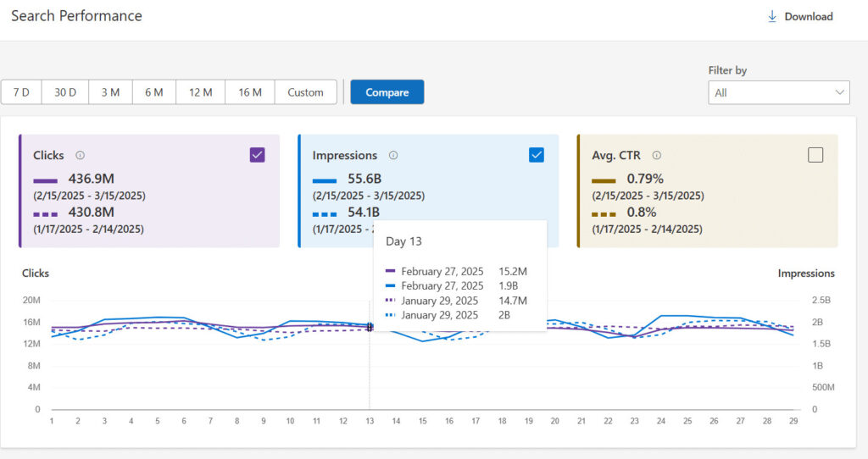Click the Impressions info icon

tap(393, 155)
